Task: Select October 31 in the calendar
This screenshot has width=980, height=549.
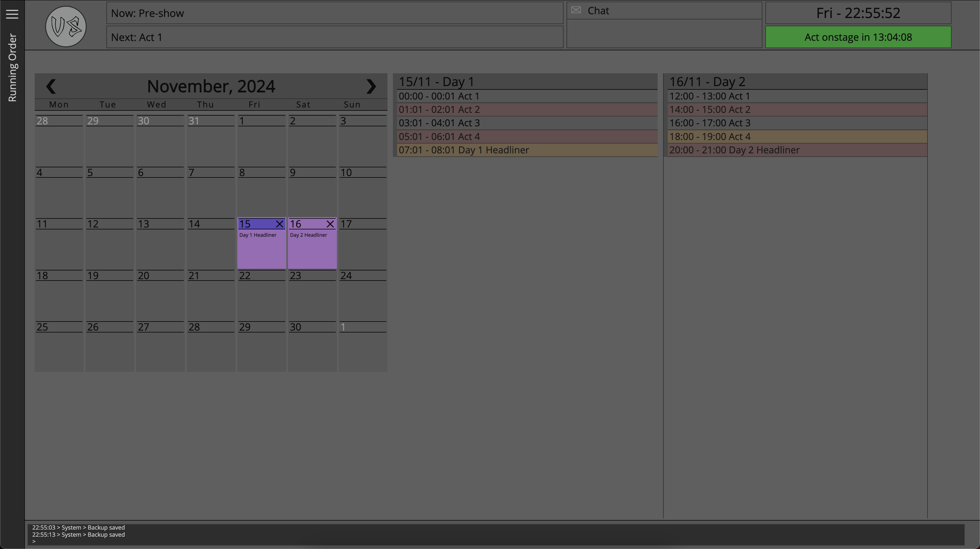Action: [x=211, y=140]
